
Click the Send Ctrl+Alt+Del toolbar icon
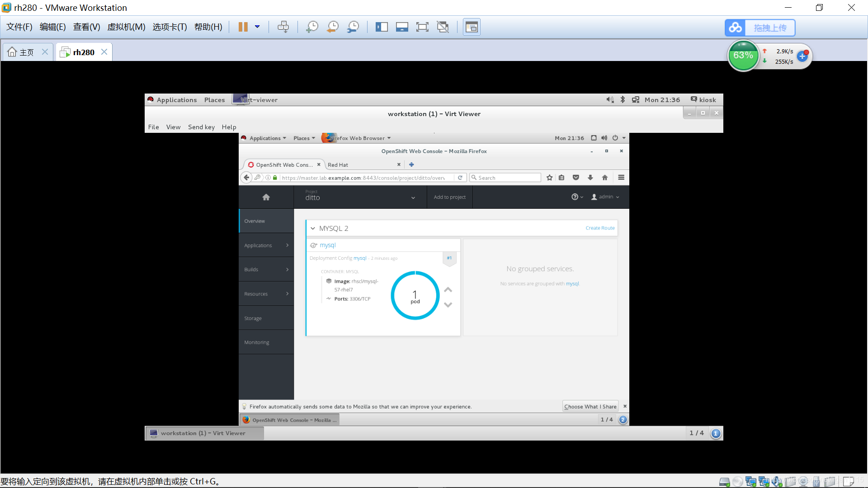click(x=283, y=27)
